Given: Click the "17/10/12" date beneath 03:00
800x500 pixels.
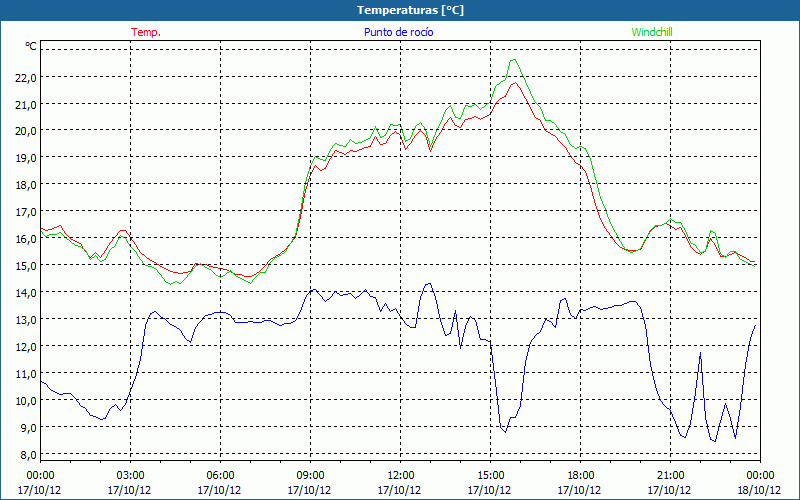Looking at the screenshot, I should [129, 490].
